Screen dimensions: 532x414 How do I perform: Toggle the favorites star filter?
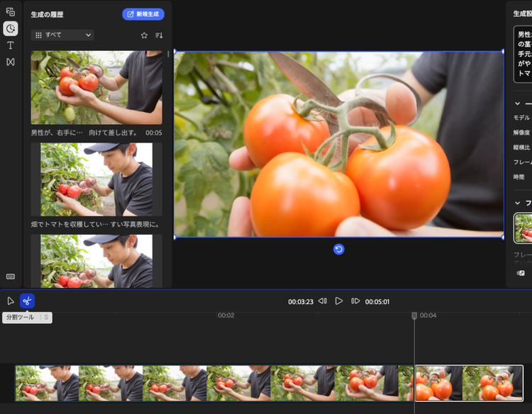tap(144, 35)
